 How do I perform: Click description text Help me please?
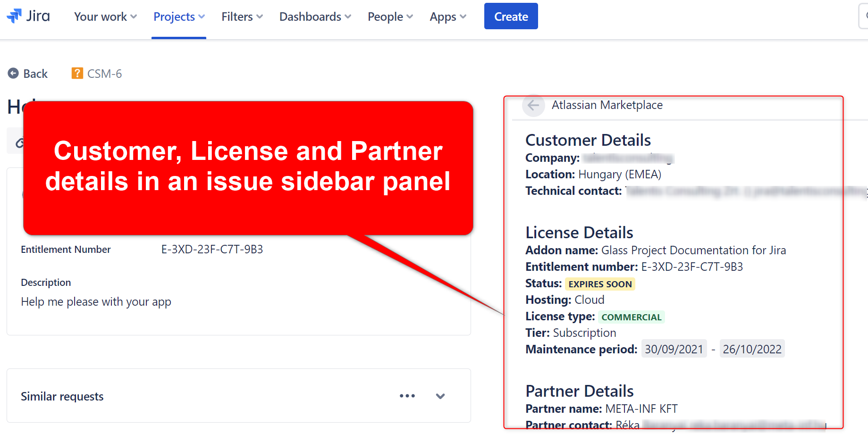pos(96,301)
